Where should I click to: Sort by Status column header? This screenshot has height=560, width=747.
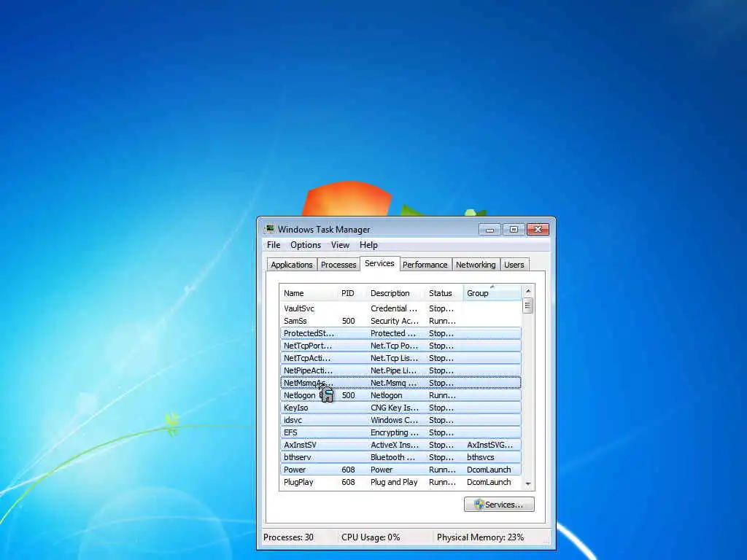(444, 293)
